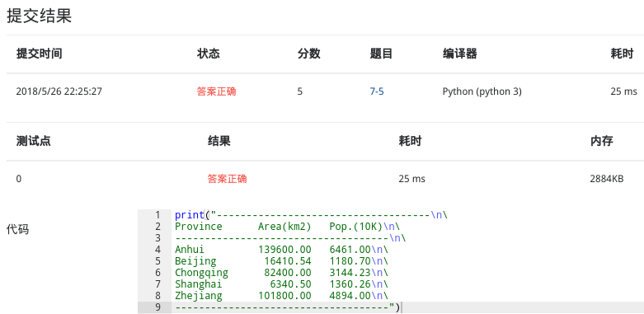Click the 25 ms value in submission row
Screen dimensions: 644x314
coord(623,91)
